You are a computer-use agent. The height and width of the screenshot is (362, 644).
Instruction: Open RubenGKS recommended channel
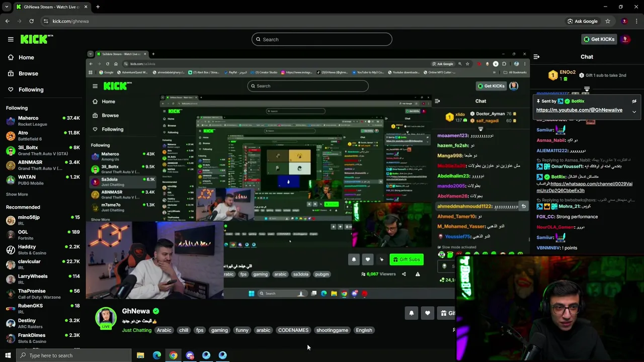coord(43,309)
